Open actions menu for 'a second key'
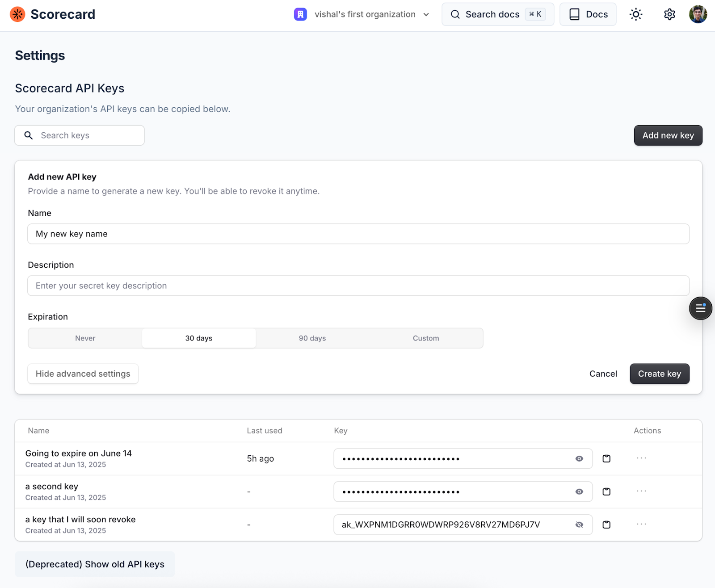Image resolution: width=715 pixels, height=588 pixels. click(641, 491)
